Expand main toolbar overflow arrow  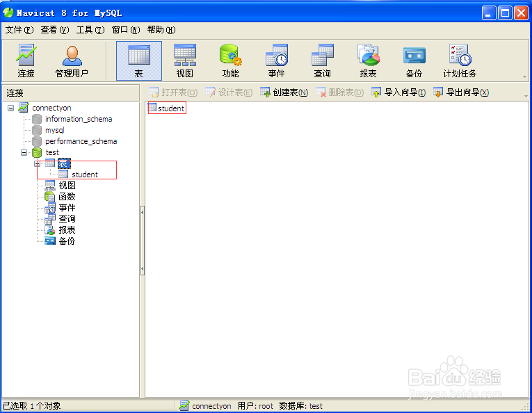coord(524,77)
